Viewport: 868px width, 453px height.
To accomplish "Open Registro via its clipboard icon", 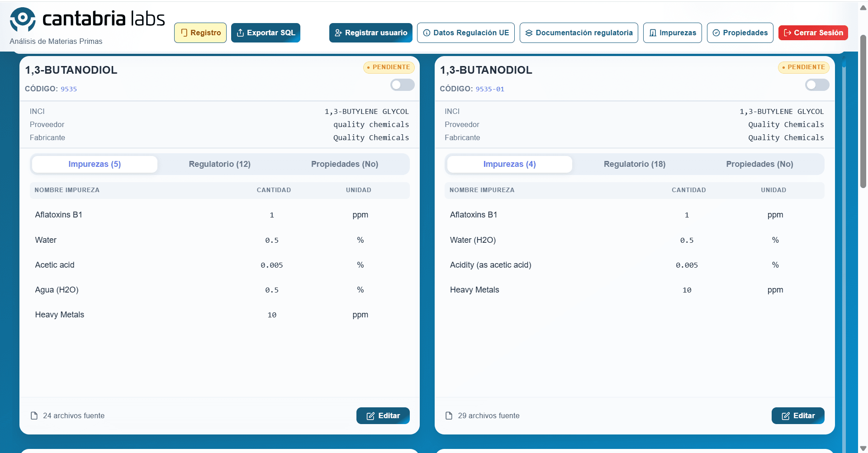I will point(184,33).
